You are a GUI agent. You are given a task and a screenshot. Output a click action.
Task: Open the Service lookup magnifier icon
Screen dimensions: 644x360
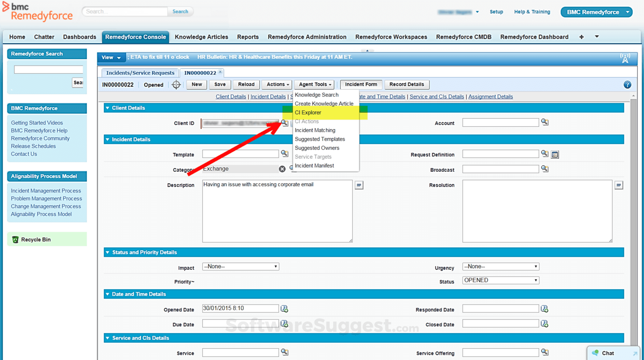[285, 352]
